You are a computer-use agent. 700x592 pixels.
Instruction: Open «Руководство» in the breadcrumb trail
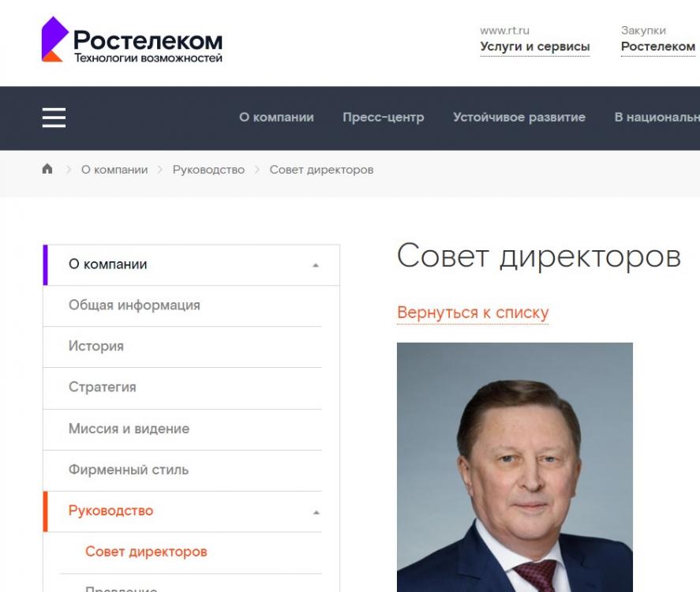[208, 170]
